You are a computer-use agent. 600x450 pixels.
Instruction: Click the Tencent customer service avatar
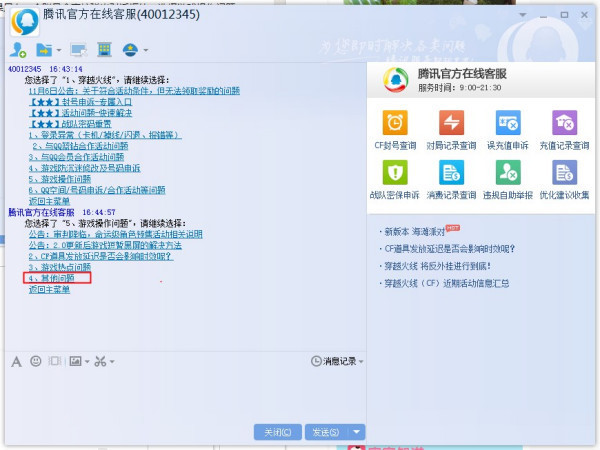(25, 22)
